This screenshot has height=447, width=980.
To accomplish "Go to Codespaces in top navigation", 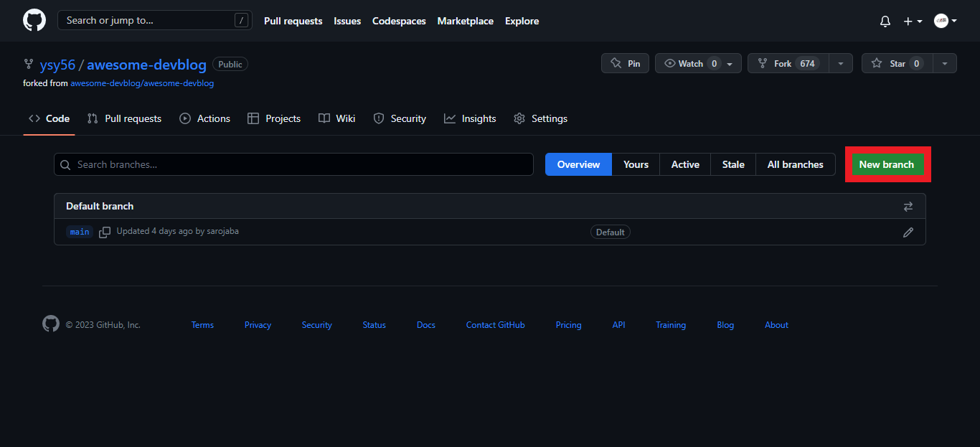I will coord(399,21).
